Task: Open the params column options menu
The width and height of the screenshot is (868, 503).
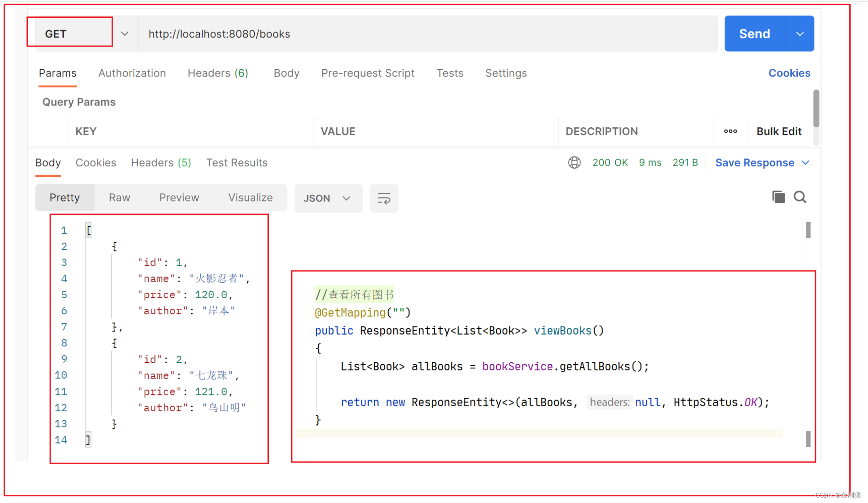Action: [x=730, y=131]
